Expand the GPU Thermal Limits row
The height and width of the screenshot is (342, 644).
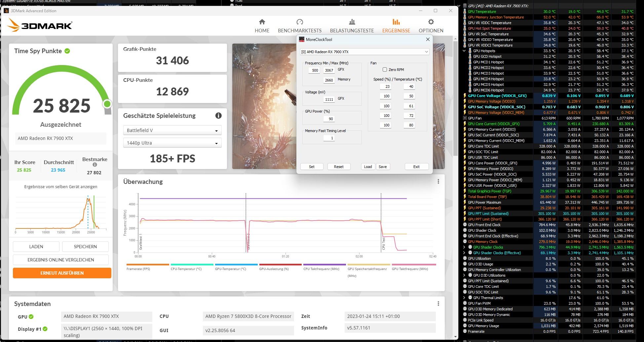click(x=464, y=298)
